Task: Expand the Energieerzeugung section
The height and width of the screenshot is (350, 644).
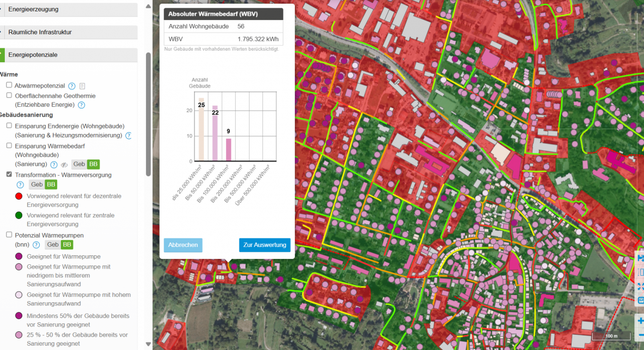Action: click(69, 10)
